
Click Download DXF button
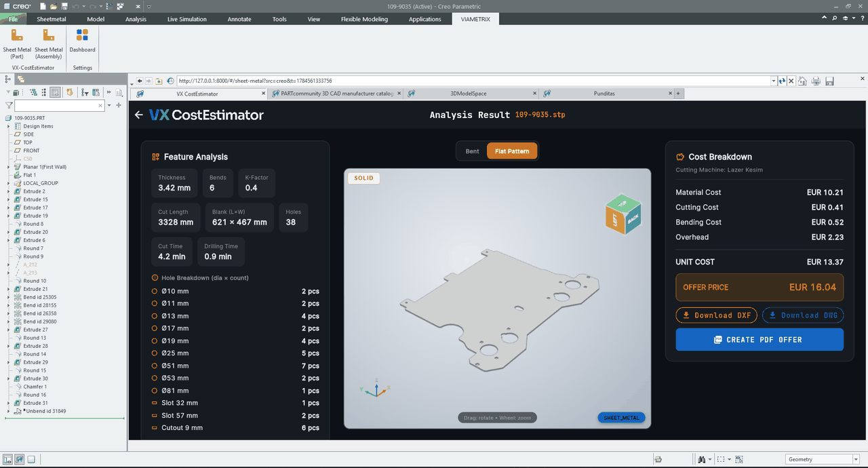(716, 315)
